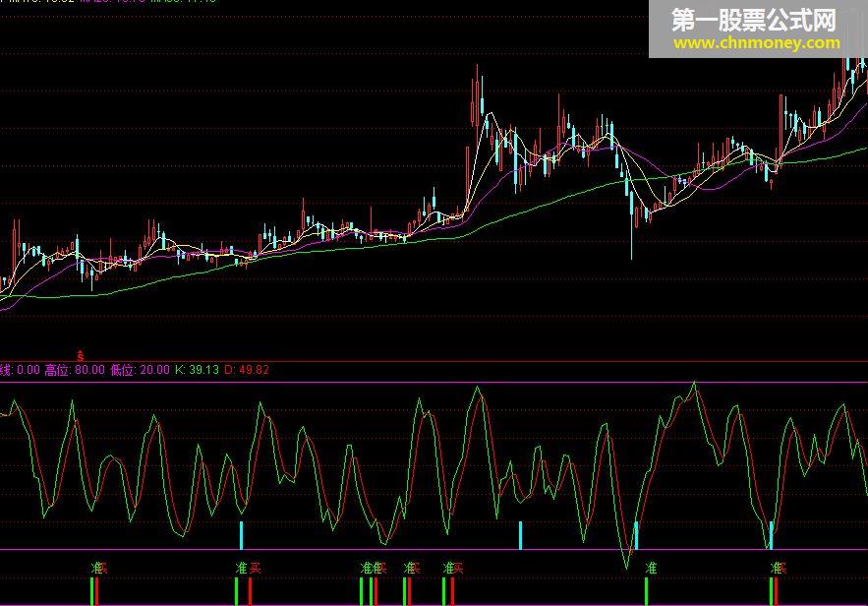Click the lone 准 signal label without a 买

pos(651,568)
